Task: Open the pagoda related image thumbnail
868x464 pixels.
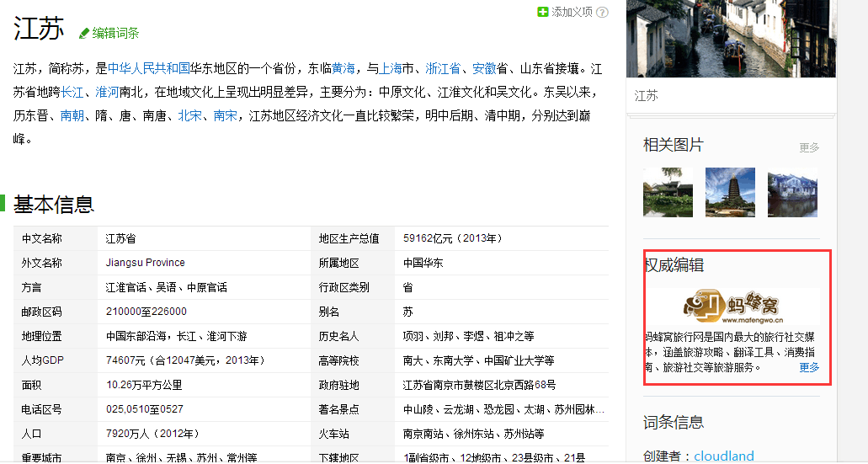Action: click(x=730, y=192)
